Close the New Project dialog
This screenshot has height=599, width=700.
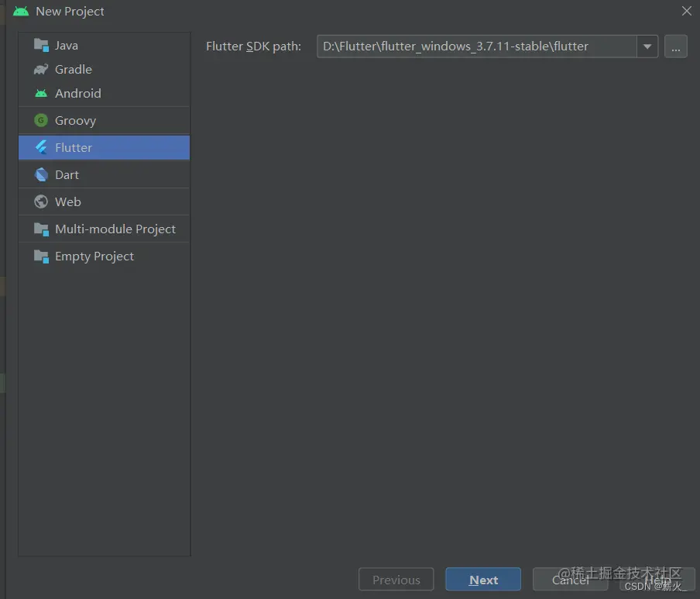point(687,11)
